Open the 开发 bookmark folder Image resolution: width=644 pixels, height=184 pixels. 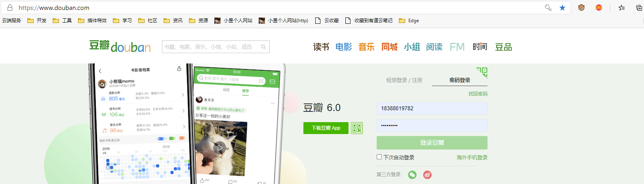[37, 21]
